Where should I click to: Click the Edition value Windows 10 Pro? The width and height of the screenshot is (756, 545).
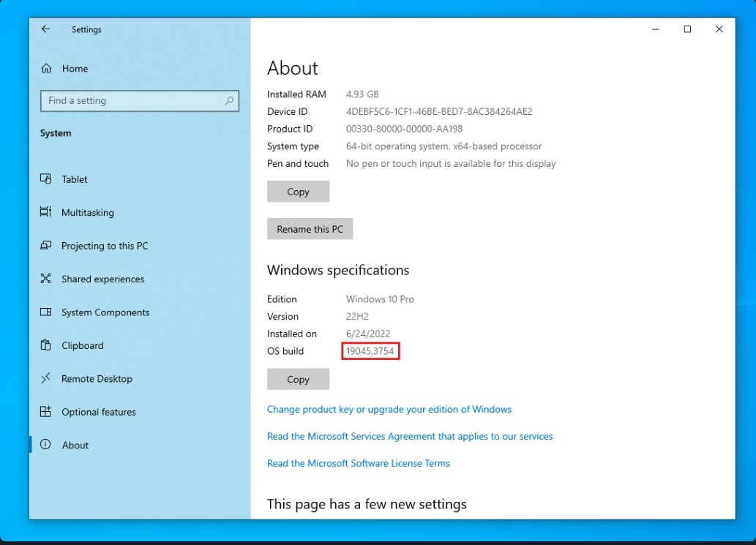pos(380,298)
